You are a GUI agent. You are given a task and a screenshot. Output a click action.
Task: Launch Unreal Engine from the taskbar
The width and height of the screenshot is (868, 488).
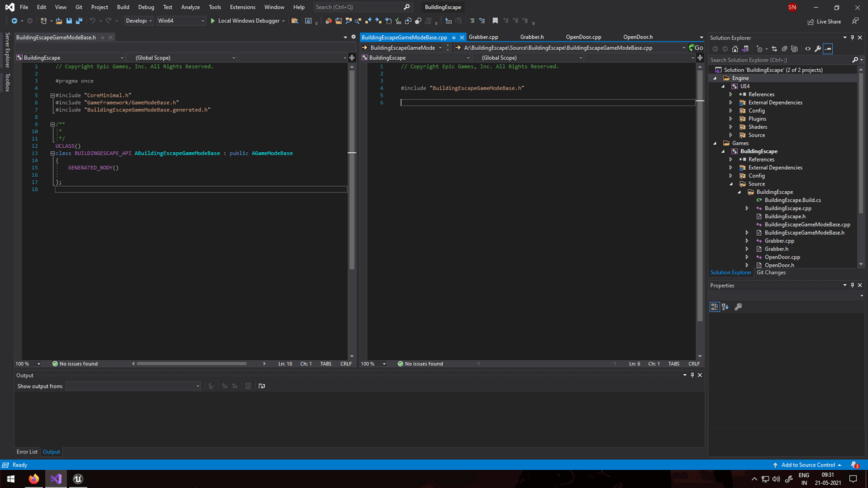[77, 479]
